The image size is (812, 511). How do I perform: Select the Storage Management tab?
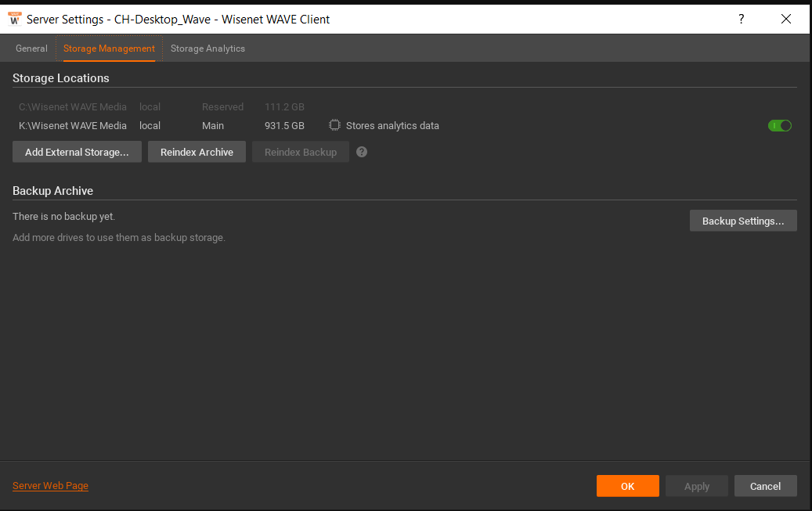[109, 49]
